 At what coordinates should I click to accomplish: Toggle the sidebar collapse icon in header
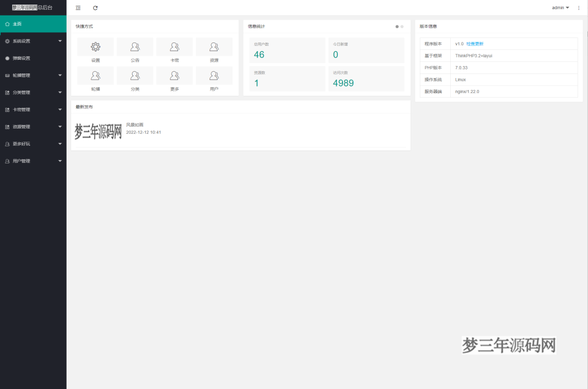[78, 8]
